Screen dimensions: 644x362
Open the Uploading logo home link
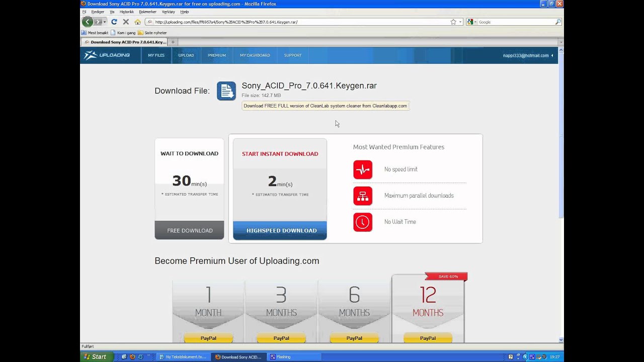[x=107, y=55]
